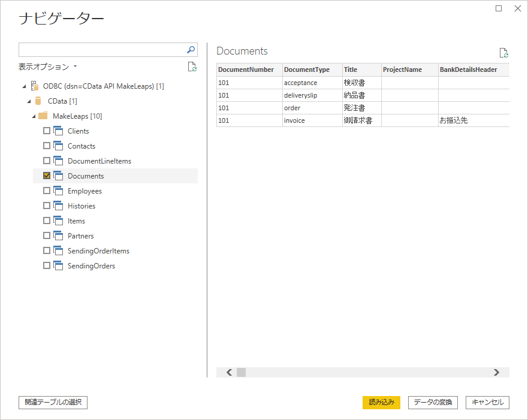528x420 pixels.
Task: Collapse the ODBC root tree node
Action: 24,86
